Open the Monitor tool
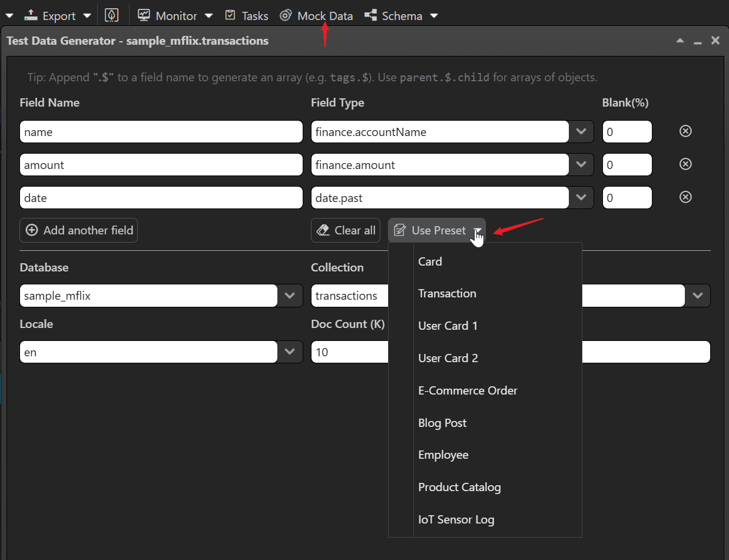This screenshot has height=560, width=729. pos(167,16)
